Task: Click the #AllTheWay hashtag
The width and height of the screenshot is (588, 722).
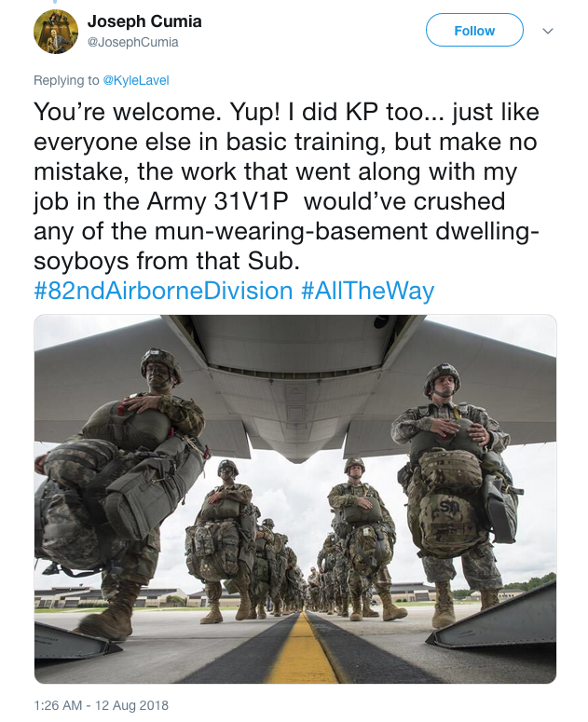Action: click(367, 291)
